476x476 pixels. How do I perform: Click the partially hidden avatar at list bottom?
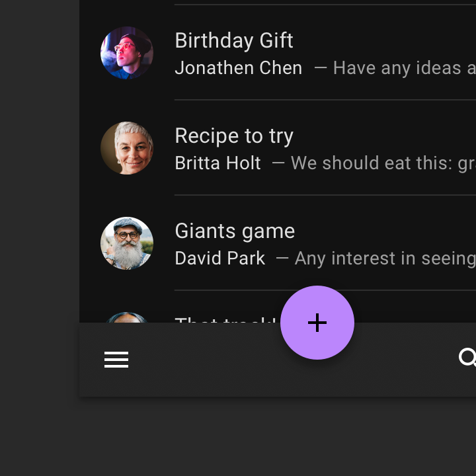tap(127, 317)
